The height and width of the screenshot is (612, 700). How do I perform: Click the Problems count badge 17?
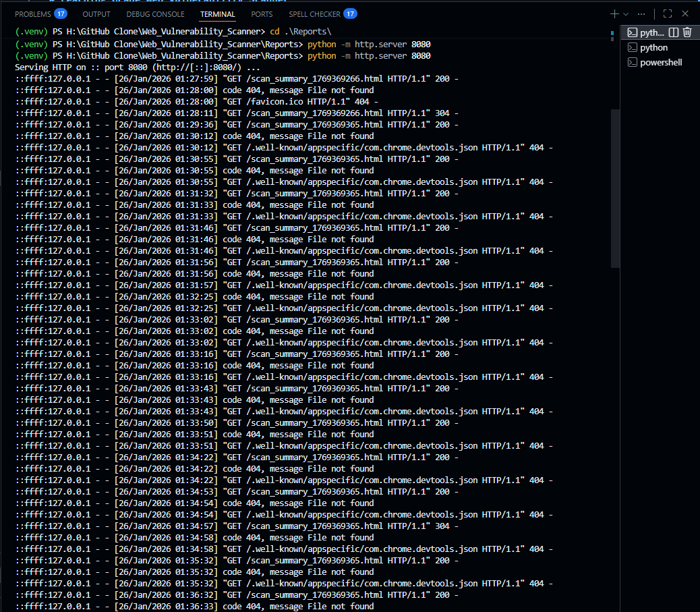[x=61, y=14]
